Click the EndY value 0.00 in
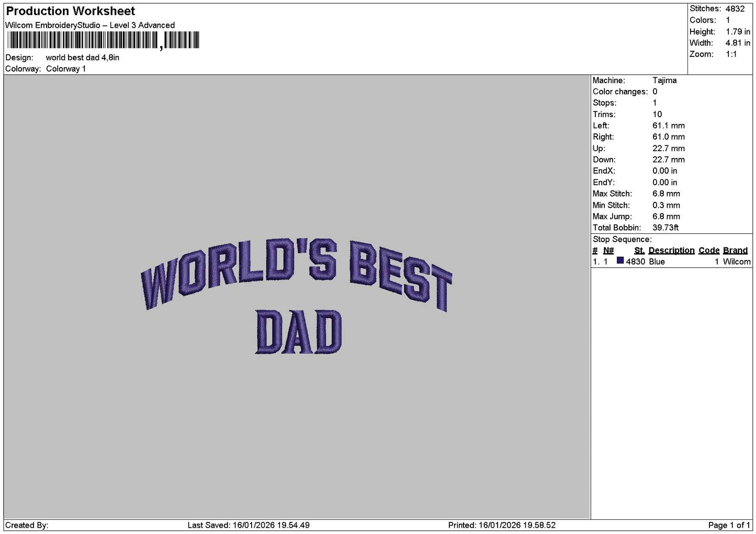 click(664, 183)
